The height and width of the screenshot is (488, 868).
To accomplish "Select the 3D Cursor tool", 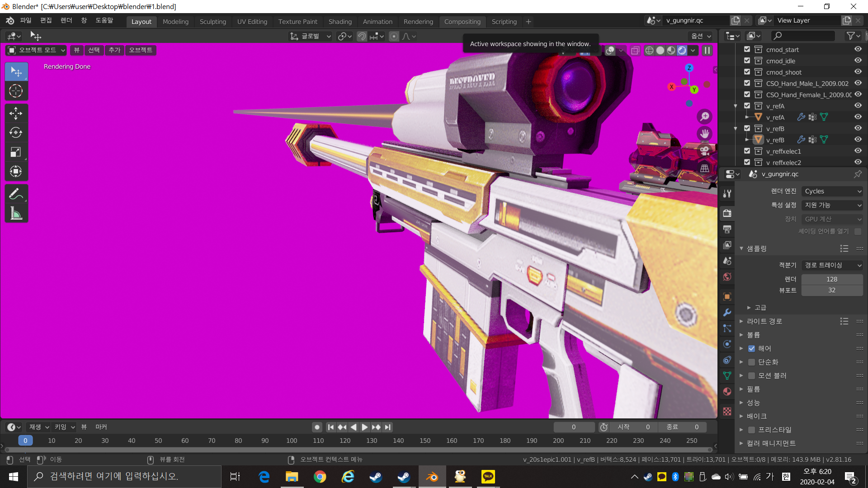I will [x=16, y=91].
